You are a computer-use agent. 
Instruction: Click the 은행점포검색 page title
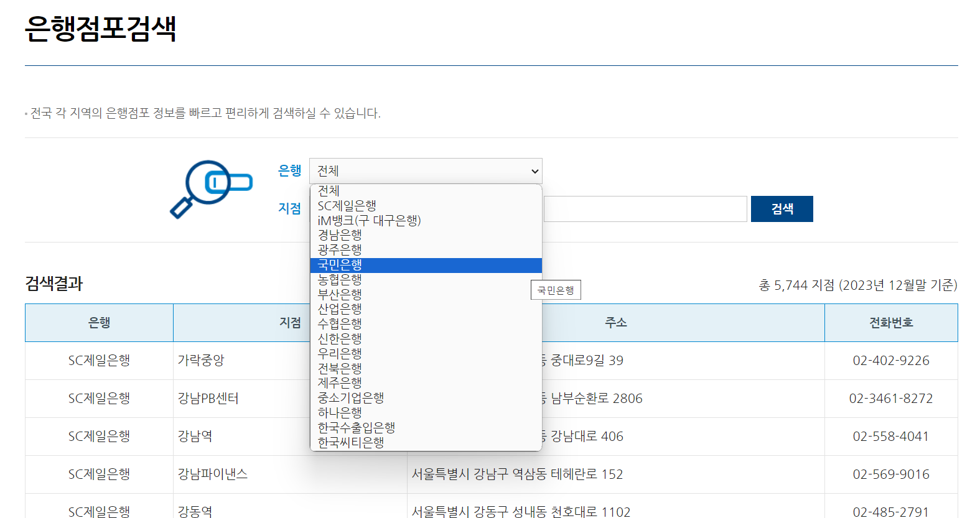pos(101,28)
